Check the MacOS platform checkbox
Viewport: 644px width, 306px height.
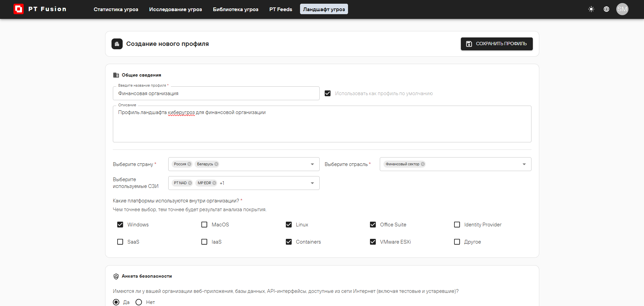click(x=204, y=225)
